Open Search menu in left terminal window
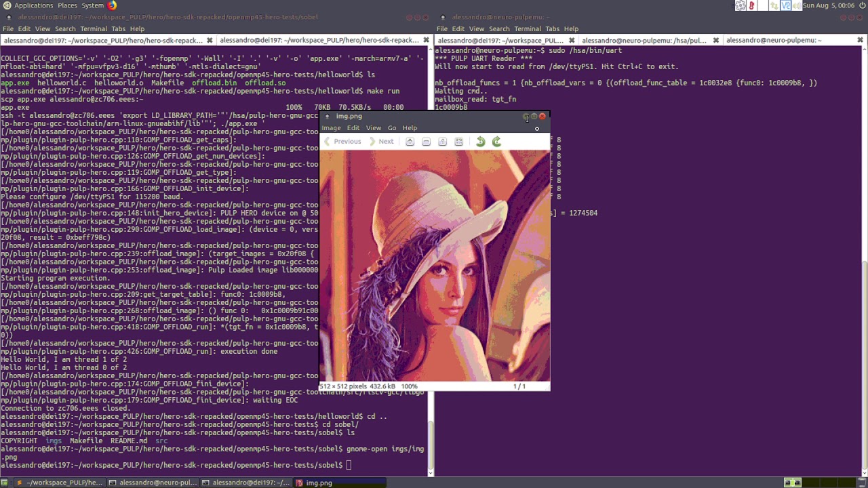868x488 pixels. click(x=65, y=29)
